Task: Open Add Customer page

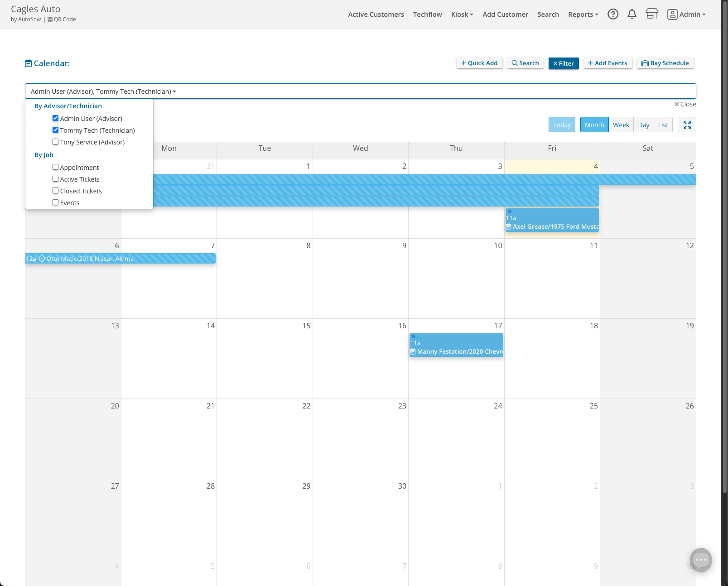Action: click(x=505, y=14)
